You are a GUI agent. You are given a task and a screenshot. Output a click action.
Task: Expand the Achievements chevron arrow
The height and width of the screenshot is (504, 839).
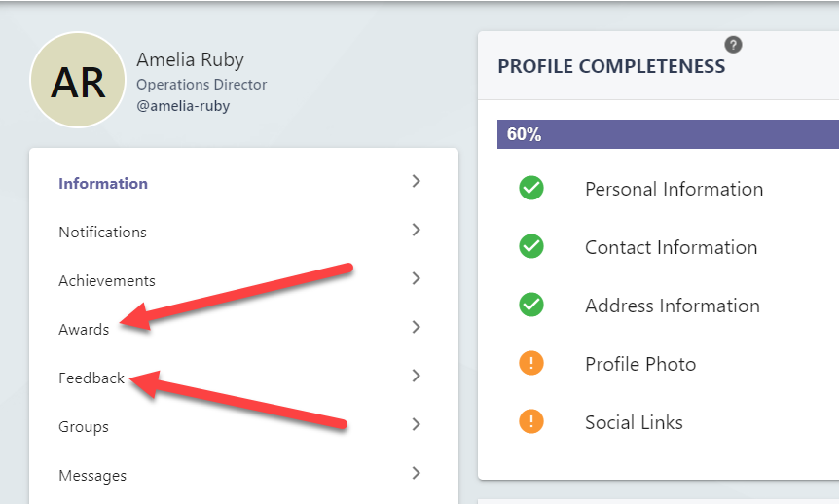click(x=417, y=278)
